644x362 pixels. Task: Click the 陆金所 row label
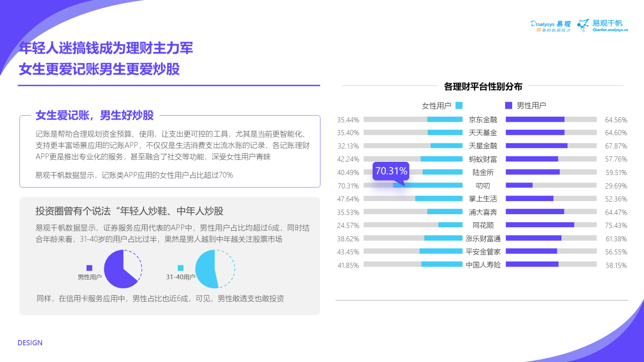[x=483, y=172]
